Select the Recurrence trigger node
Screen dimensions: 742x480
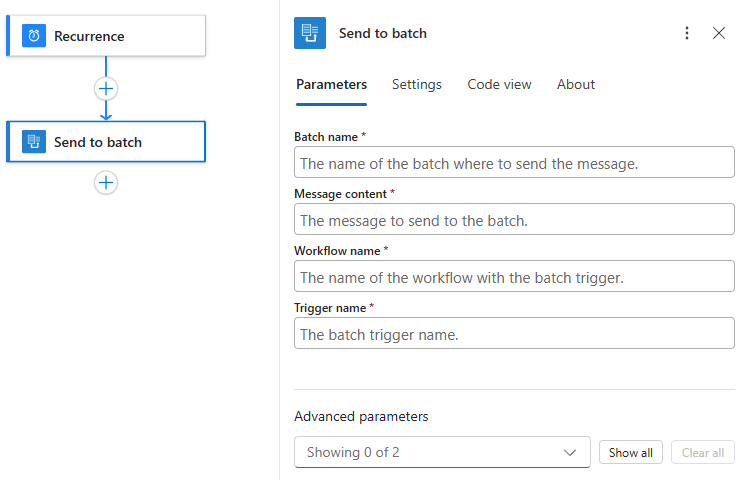(106, 36)
